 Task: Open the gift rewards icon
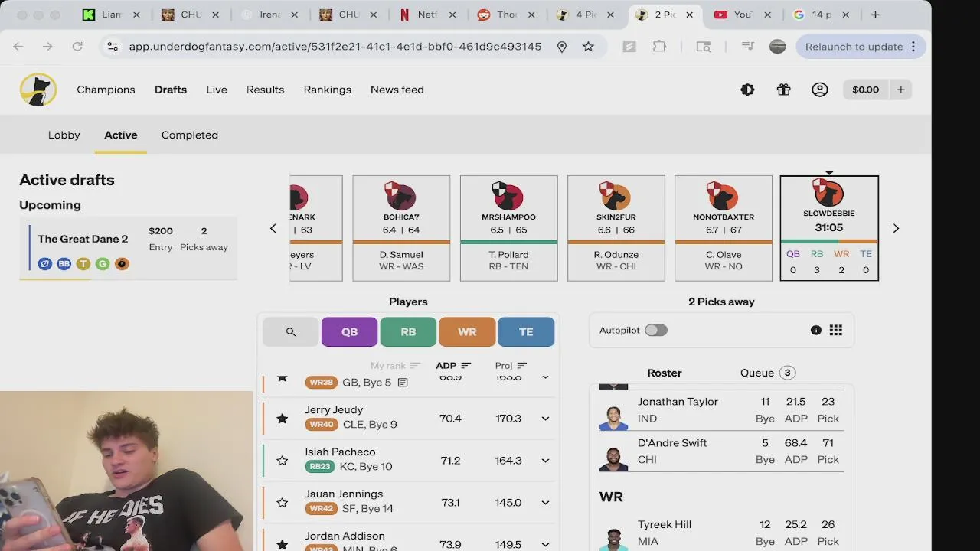point(783,90)
